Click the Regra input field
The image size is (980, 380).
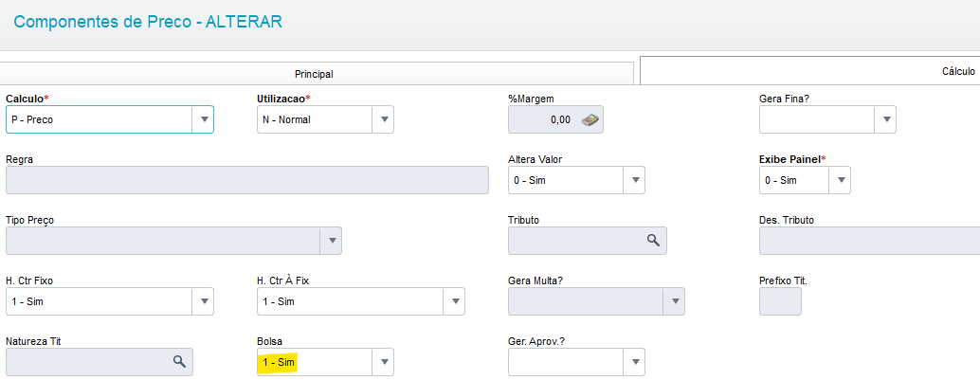(x=246, y=180)
